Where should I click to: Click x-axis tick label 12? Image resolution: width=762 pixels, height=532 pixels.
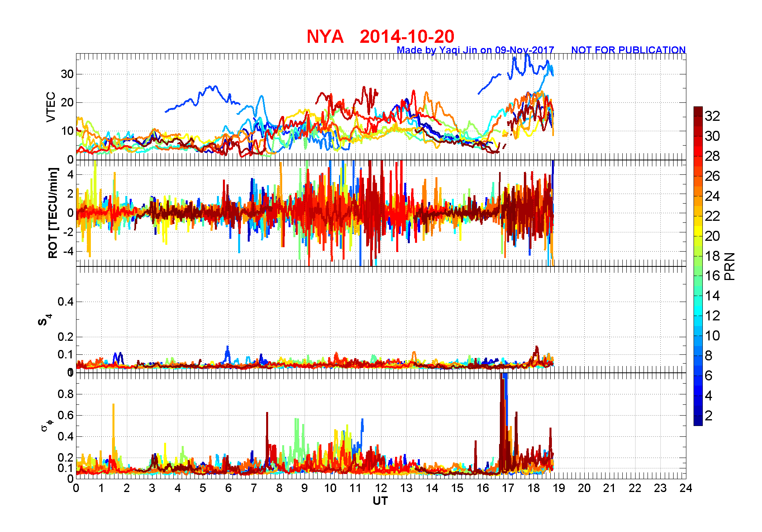coord(381,488)
